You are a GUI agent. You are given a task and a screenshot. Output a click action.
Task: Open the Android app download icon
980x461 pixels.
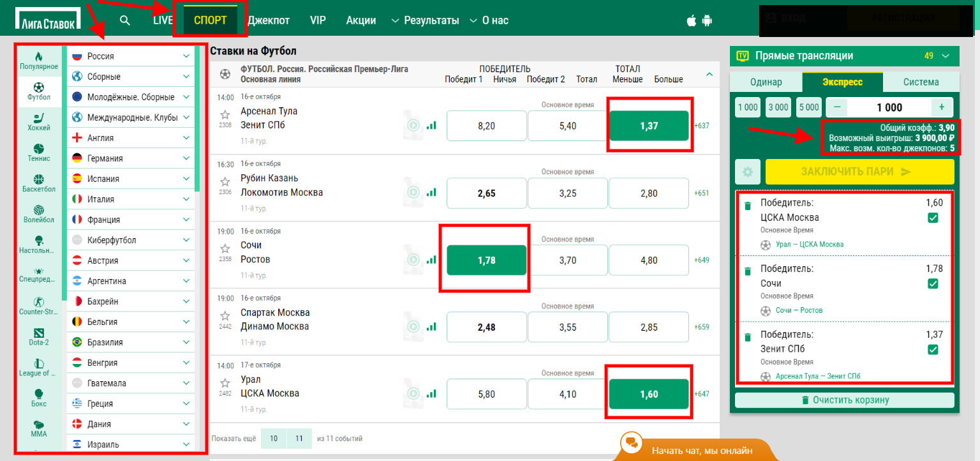pyautogui.click(x=706, y=20)
